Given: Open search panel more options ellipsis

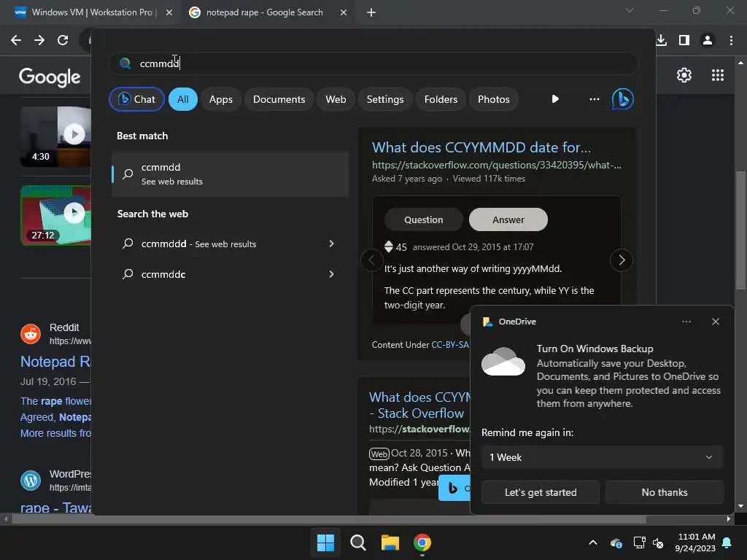Looking at the screenshot, I should click(x=594, y=99).
